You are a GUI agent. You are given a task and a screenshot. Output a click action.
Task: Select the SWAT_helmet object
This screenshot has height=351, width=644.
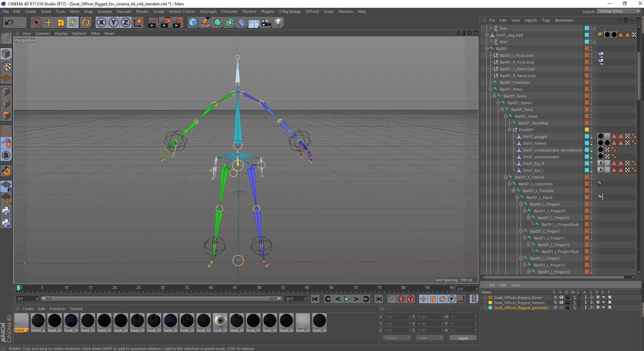(534, 143)
